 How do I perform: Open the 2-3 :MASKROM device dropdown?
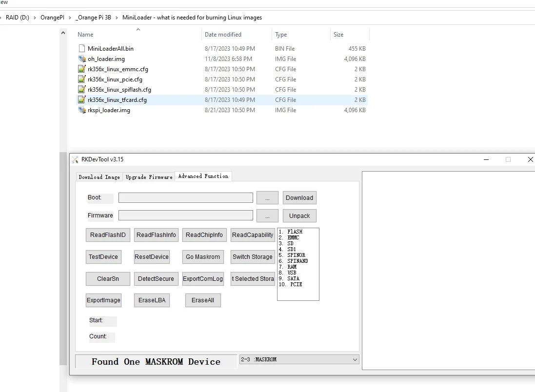(x=299, y=360)
